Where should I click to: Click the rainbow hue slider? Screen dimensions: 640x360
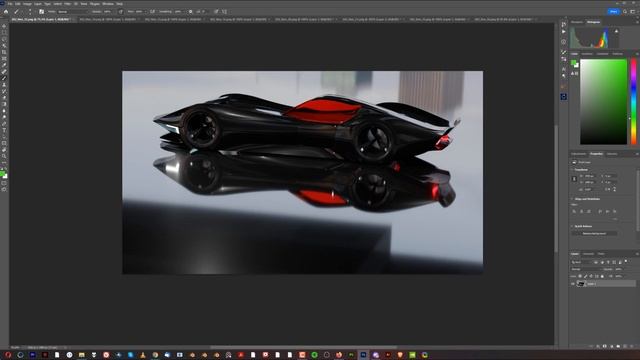tap(633, 102)
